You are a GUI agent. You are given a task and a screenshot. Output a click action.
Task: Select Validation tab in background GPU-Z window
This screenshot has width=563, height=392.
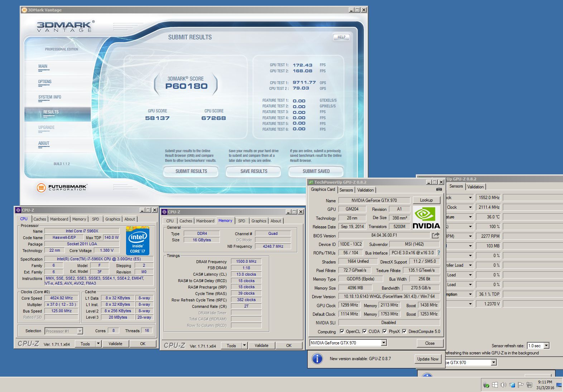476,187
